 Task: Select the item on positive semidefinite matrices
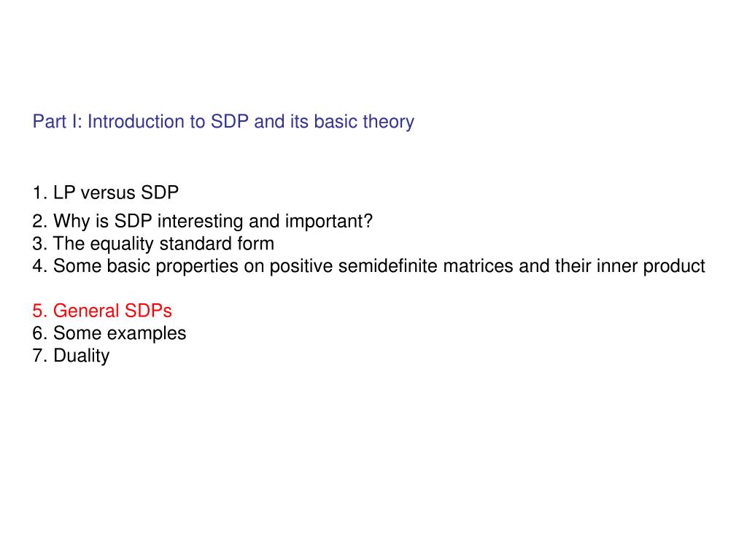[368, 266]
